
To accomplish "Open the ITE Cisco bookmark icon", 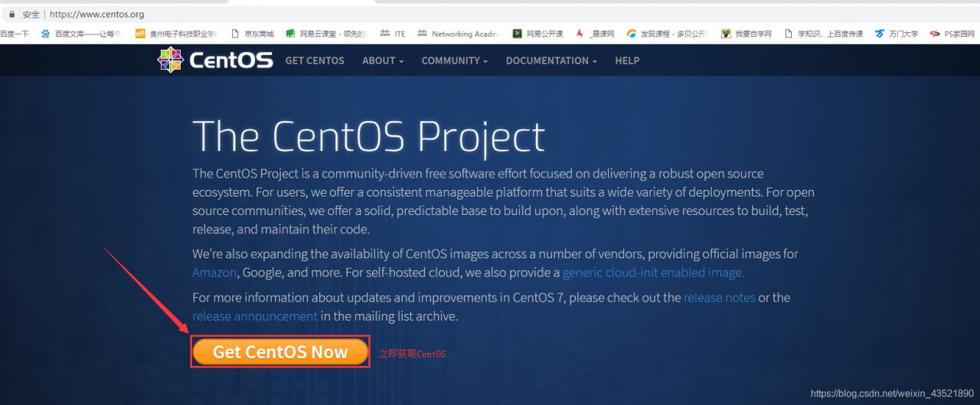I will pos(385,34).
